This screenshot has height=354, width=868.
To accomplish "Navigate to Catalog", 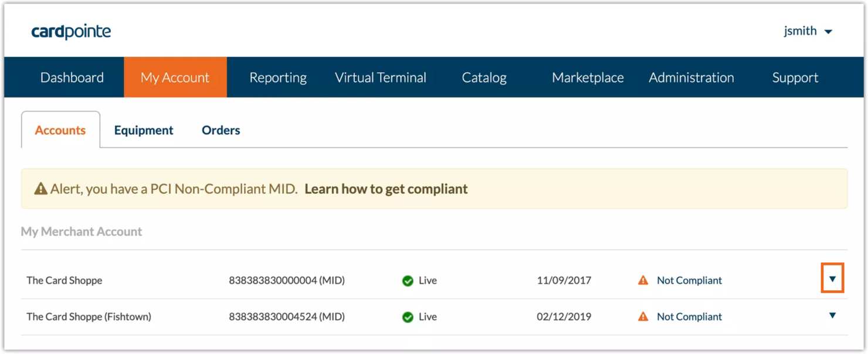I will pos(484,77).
